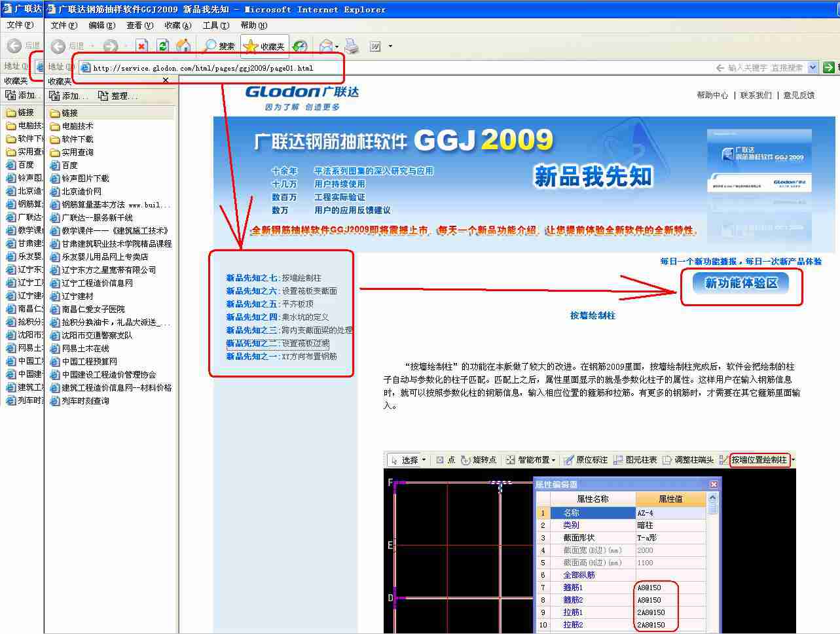840x634 pixels.
Task: Open the 收藏(A) menu
Action: (177, 25)
